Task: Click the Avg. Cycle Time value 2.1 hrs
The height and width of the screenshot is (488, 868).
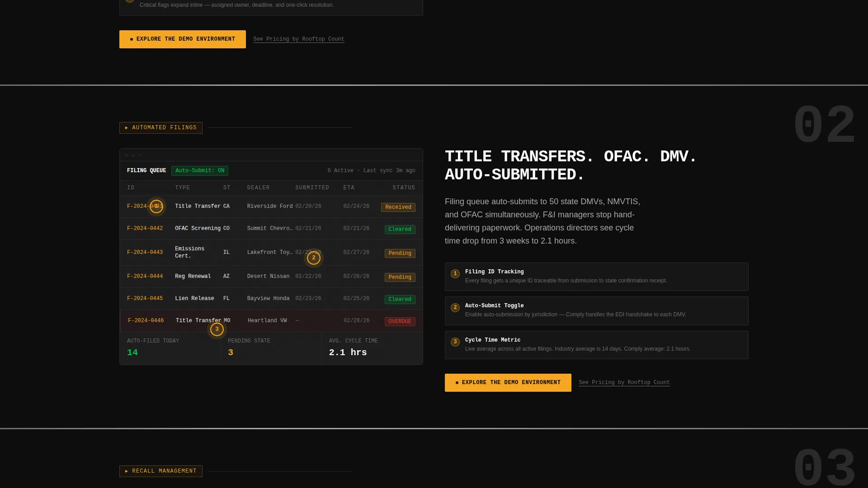Action: point(348,353)
